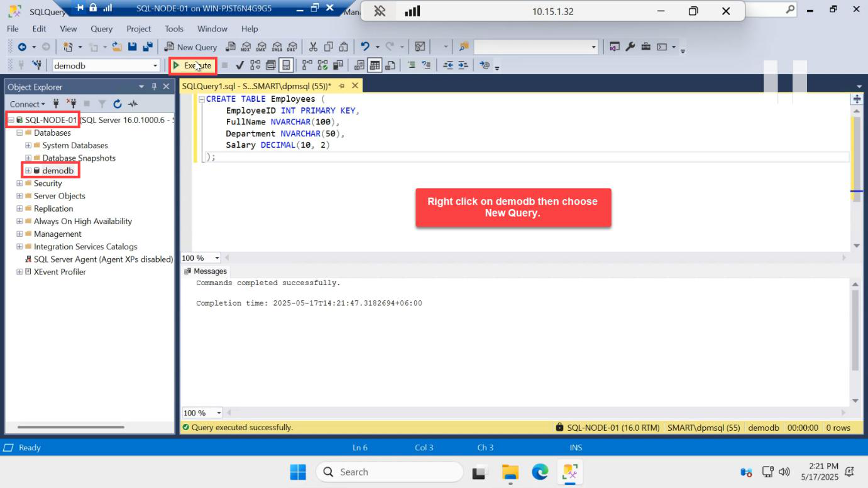The image size is (868, 488).
Task: Click the Paste icon in the toolbar
Action: (343, 46)
